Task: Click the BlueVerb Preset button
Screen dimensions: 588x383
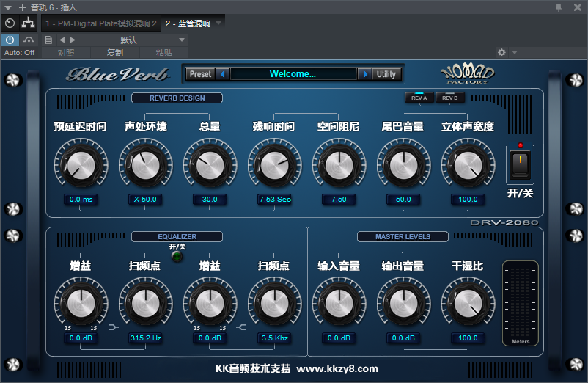Action: coord(201,74)
